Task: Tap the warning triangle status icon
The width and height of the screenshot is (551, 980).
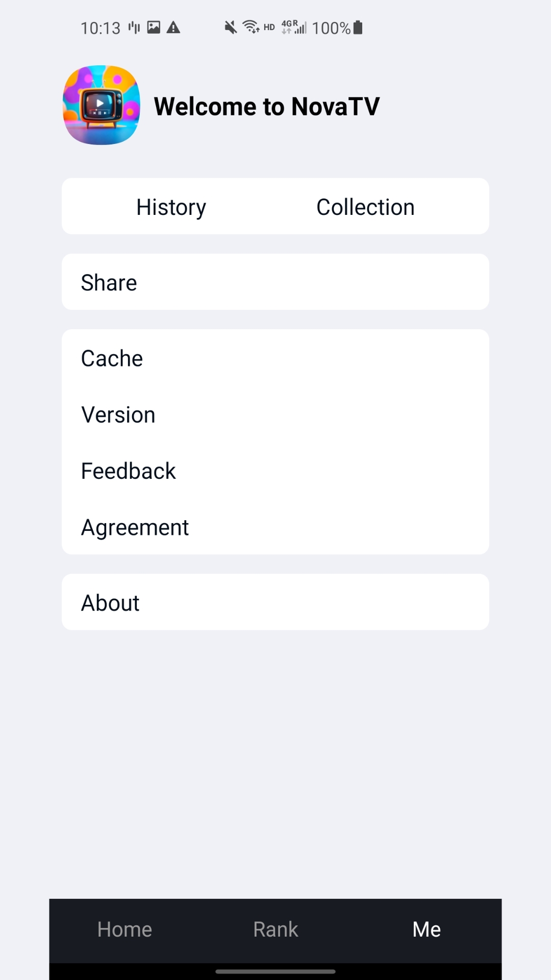Action: pos(173,28)
